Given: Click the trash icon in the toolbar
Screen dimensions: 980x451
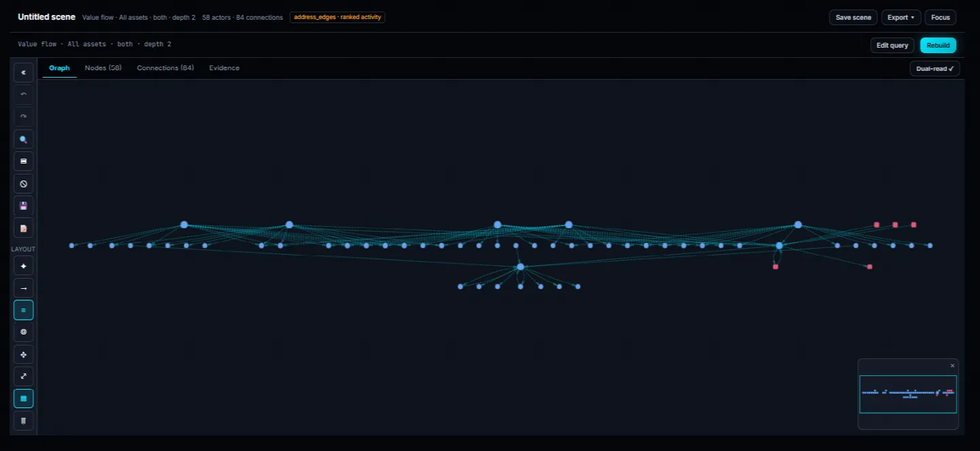Looking at the screenshot, I should point(23,421).
